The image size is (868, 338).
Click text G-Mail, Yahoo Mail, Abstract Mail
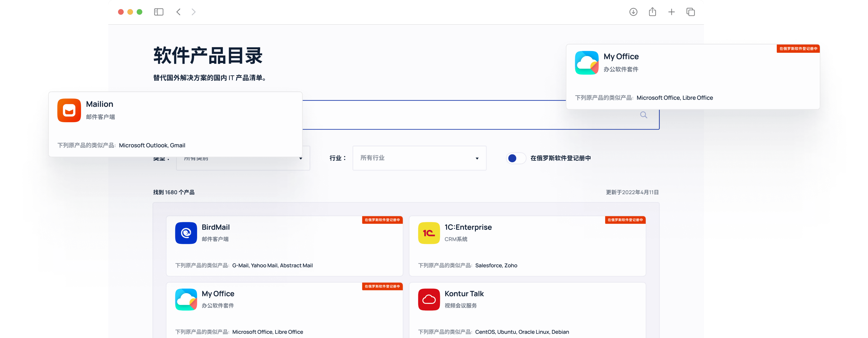(x=272, y=265)
